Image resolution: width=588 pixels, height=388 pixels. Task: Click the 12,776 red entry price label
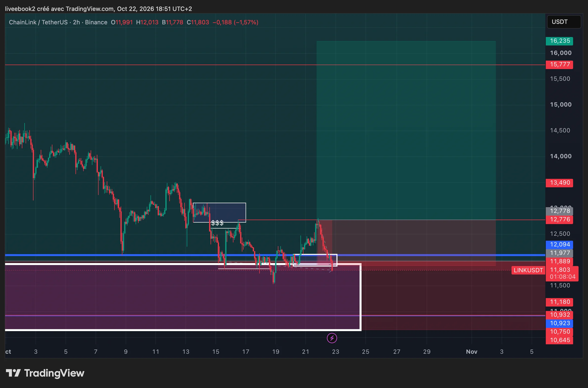pos(559,220)
